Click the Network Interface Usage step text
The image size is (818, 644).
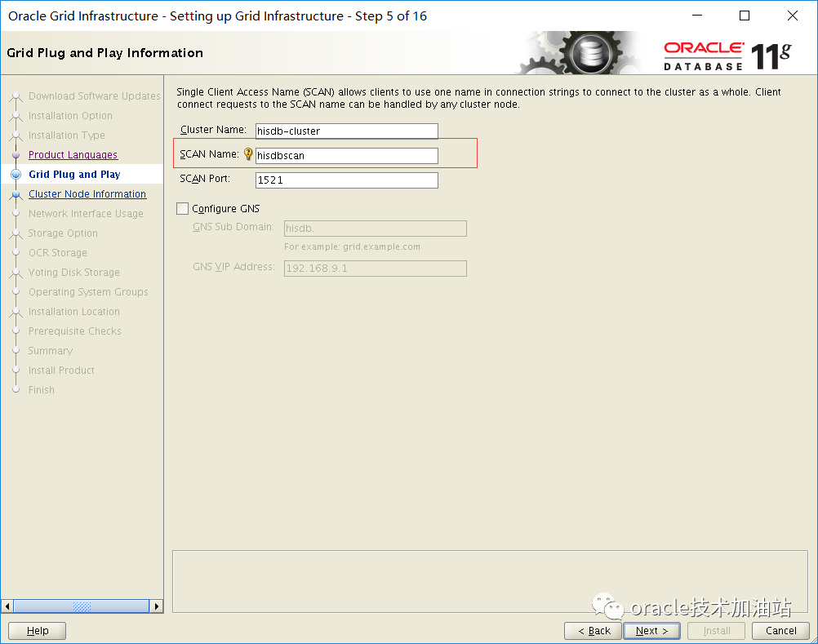pos(86,214)
